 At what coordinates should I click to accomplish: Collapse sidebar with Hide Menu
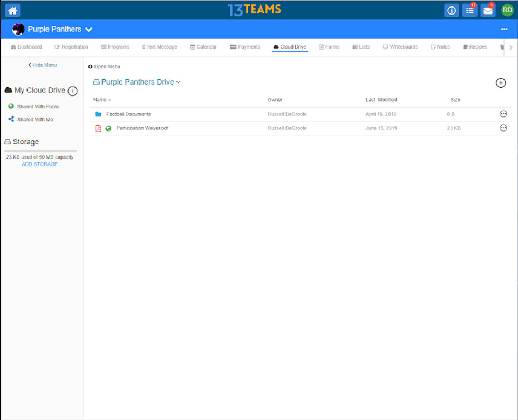pyautogui.click(x=42, y=65)
